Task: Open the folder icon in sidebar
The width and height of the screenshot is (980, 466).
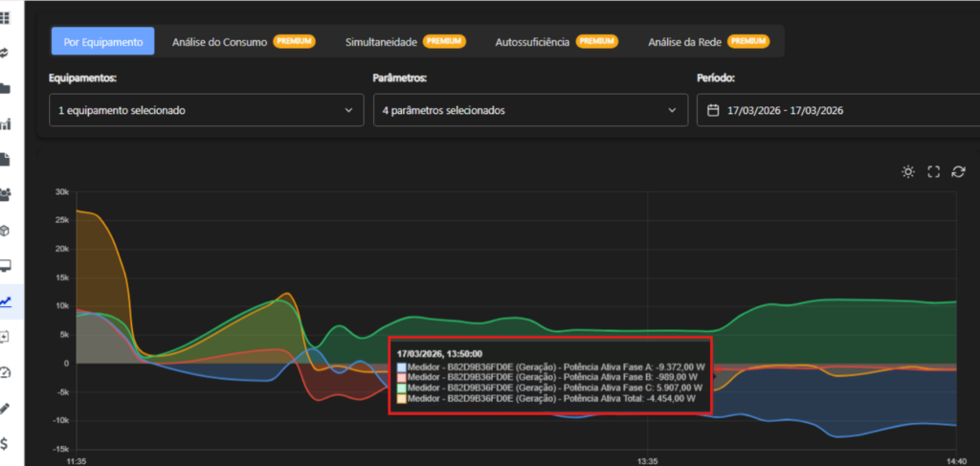Action: 5,89
